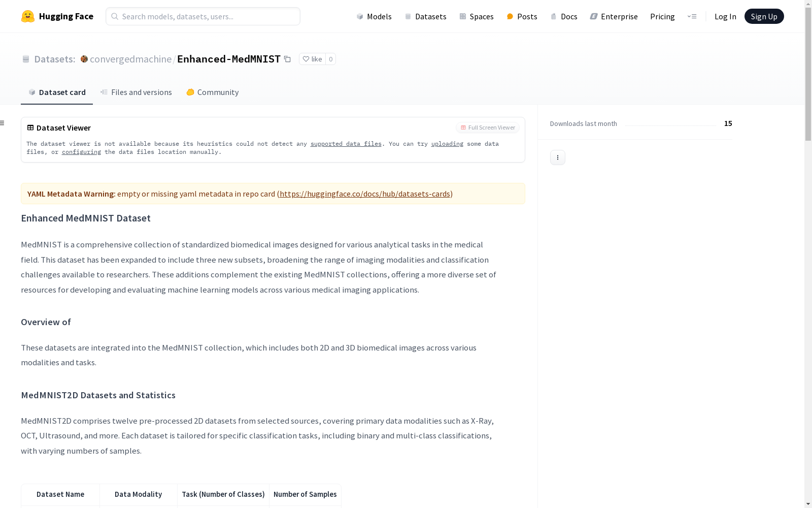The image size is (812, 508).
Task: Switch to Files and versions tab
Action: click(136, 92)
